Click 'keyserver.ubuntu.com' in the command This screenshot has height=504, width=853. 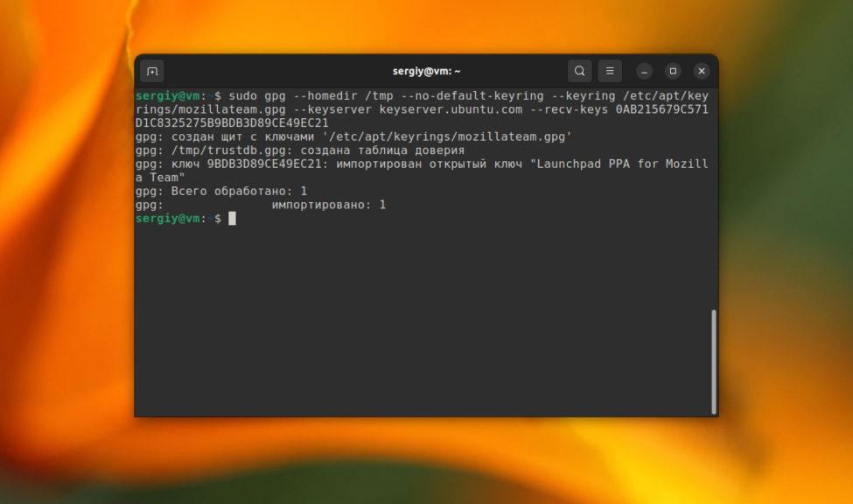click(451, 109)
